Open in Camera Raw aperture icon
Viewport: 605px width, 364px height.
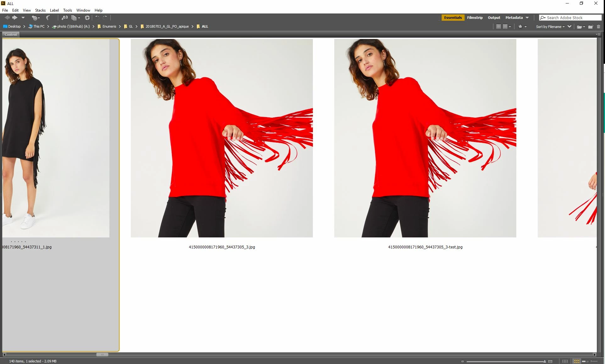87,18
